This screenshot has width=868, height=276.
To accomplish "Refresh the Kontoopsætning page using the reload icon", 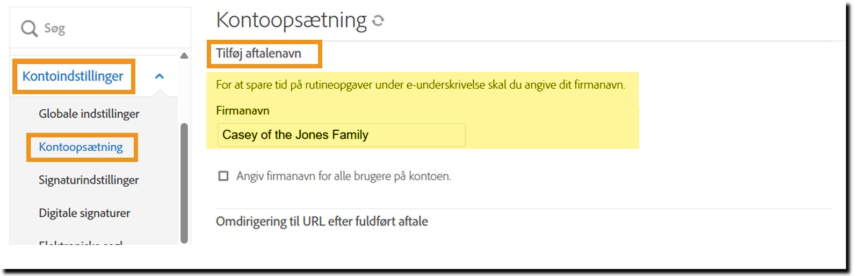I will [x=379, y=20].
